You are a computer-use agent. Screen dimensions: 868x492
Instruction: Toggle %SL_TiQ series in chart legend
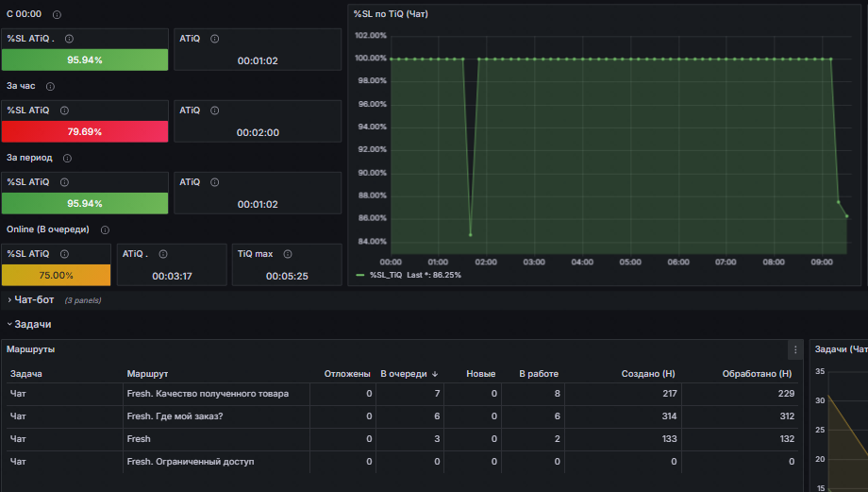click(x=387, y=276)
